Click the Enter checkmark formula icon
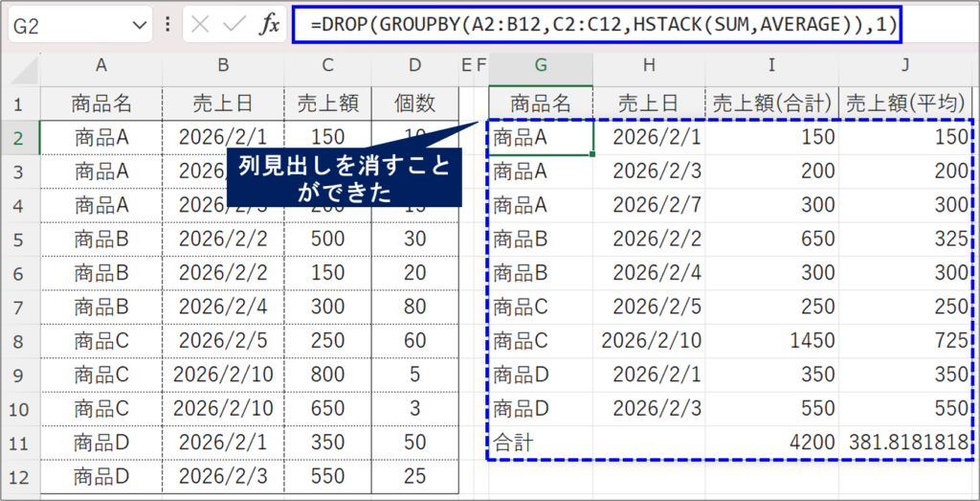980x501 pixels. click(235, 25)
